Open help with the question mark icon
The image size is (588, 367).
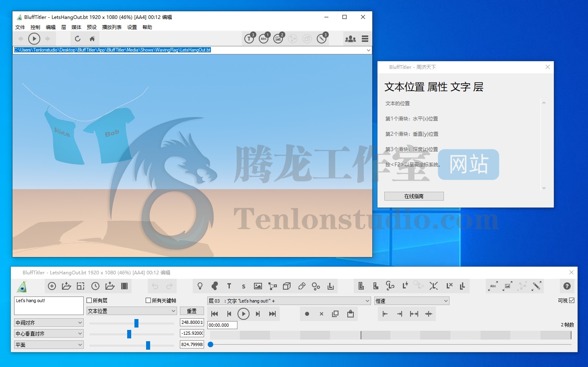[x=567, y=286]
